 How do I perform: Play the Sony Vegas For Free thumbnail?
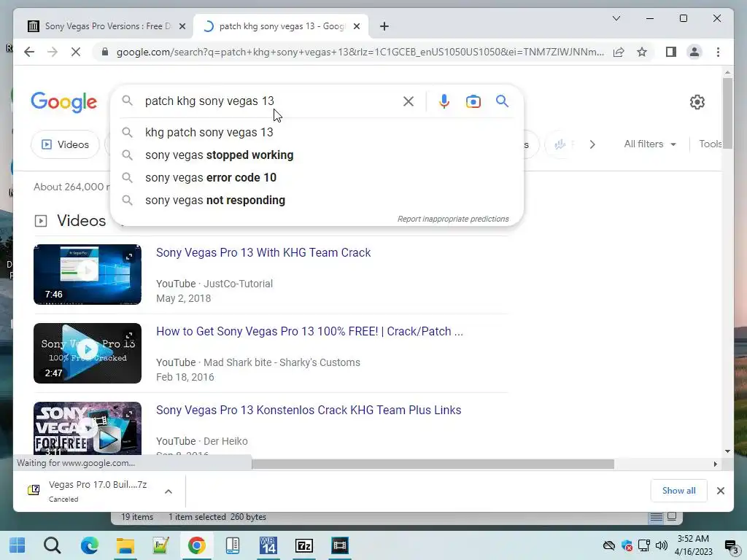point(88,427)
